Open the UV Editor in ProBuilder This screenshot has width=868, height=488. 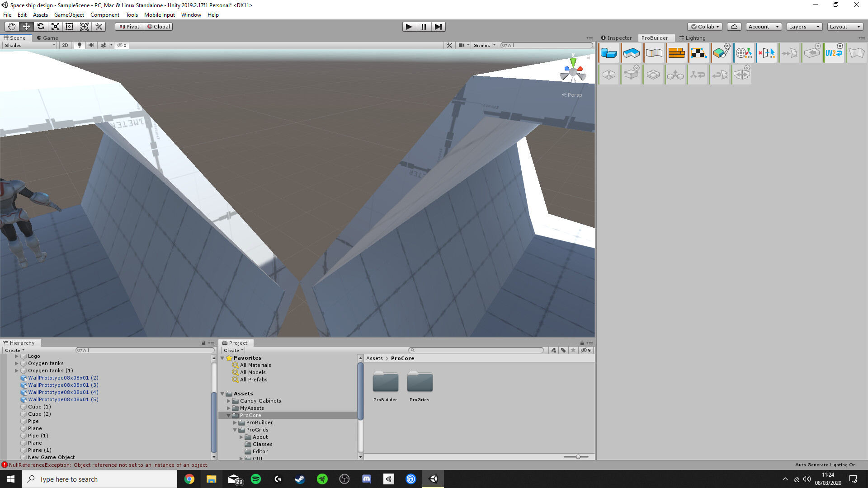699,53
